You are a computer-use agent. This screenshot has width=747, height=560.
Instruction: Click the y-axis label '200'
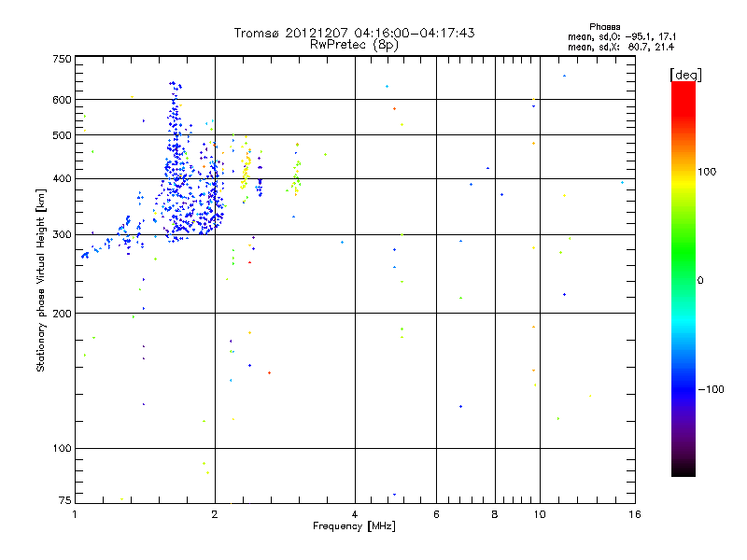coord(62,314)
